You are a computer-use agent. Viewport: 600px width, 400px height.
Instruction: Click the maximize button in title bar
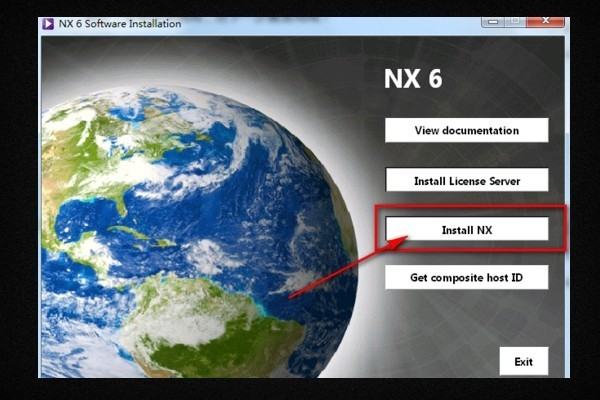click(513, 22)
